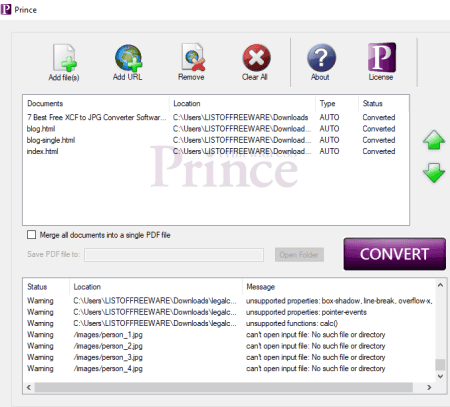450x407 pixels.
Task: Click the Type column header
Action: pos(337,104)
